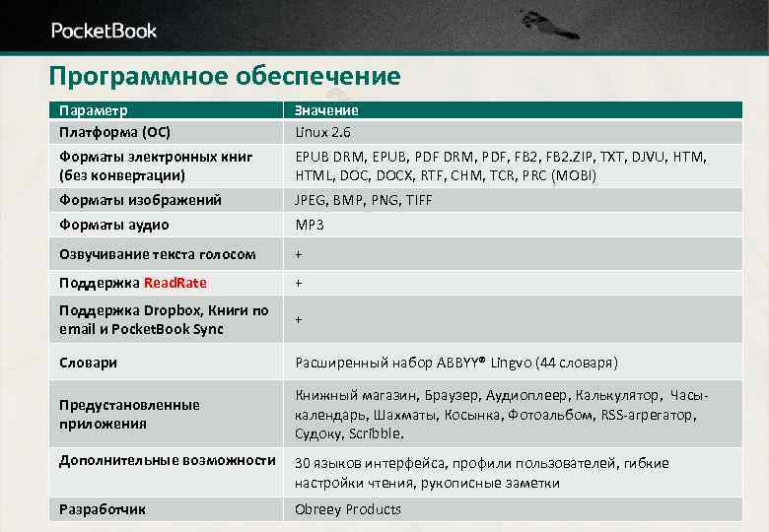Click the plus in the Dropbox row
Image resolution: width=769 pixels, height=532 pixels.
(298, 319)
